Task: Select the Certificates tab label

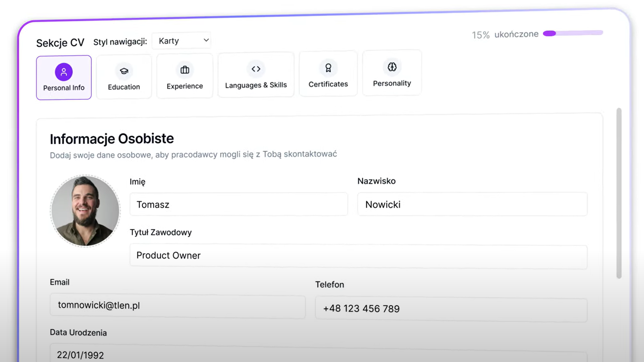Action: [328, 84]
